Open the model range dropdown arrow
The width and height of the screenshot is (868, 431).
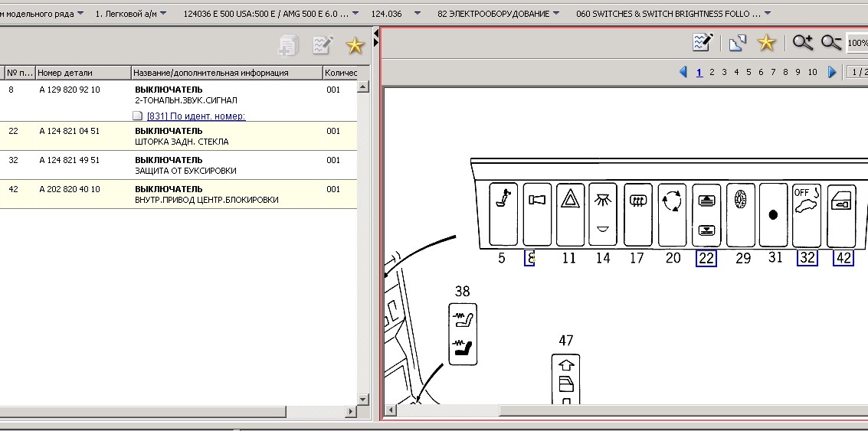point(80,13)
